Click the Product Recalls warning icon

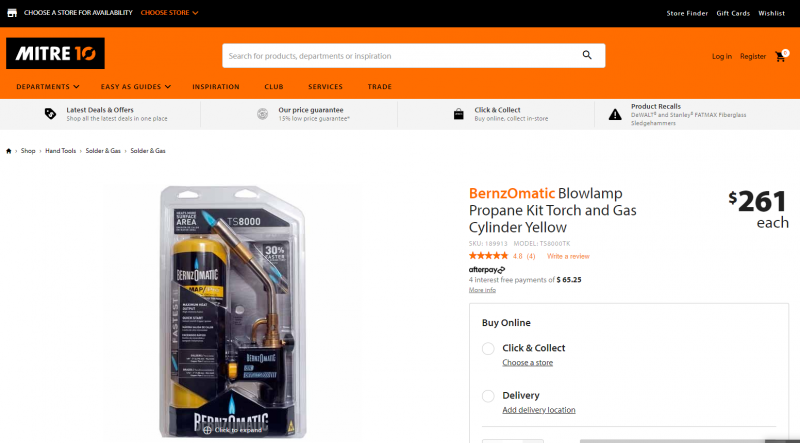pyautogui.click(x=615, y=114)
